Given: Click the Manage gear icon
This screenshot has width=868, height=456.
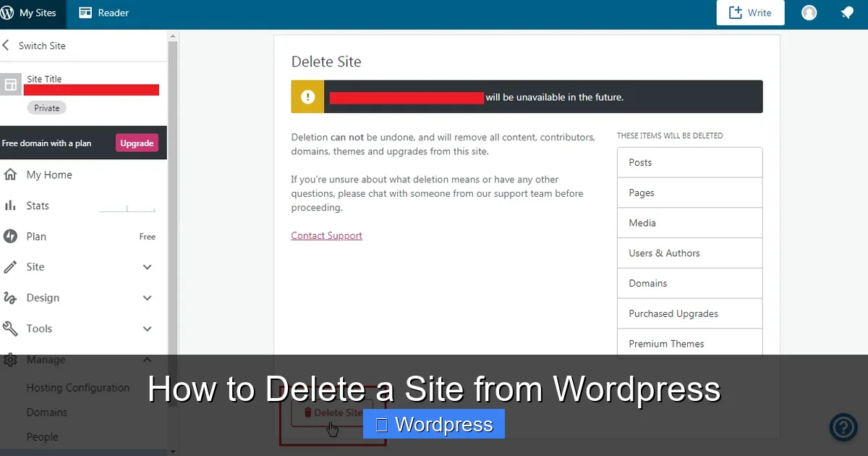Looking at the screenshot, I should tap(11, 360).
